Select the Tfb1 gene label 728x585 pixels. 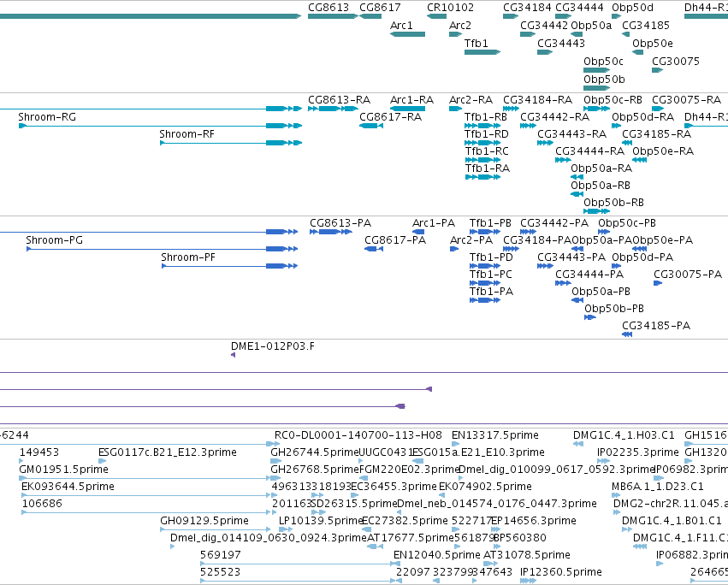(x=476, y=44)
